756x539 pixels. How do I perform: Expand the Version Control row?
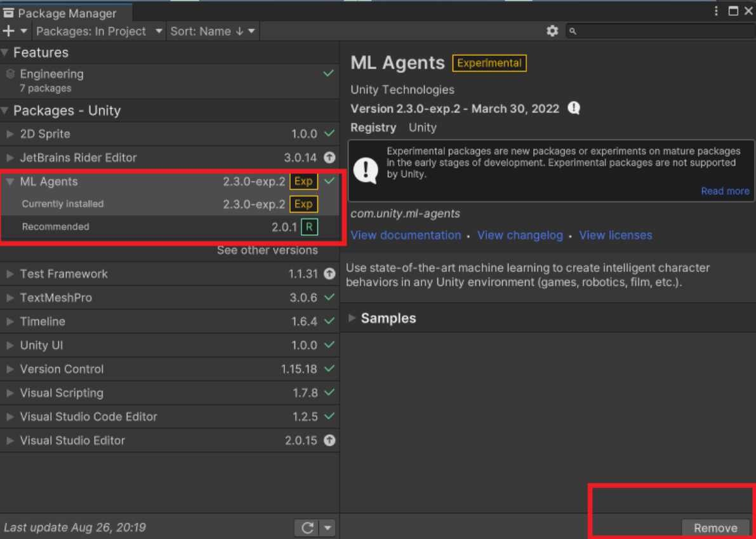click(x=10, y=369)
